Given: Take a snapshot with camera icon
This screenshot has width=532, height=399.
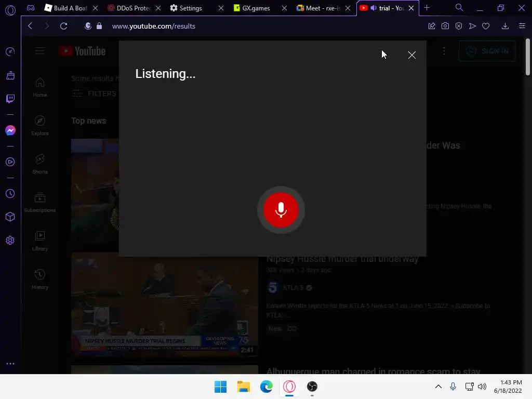Looking at the screenshot, I should [x=445, y=26].
